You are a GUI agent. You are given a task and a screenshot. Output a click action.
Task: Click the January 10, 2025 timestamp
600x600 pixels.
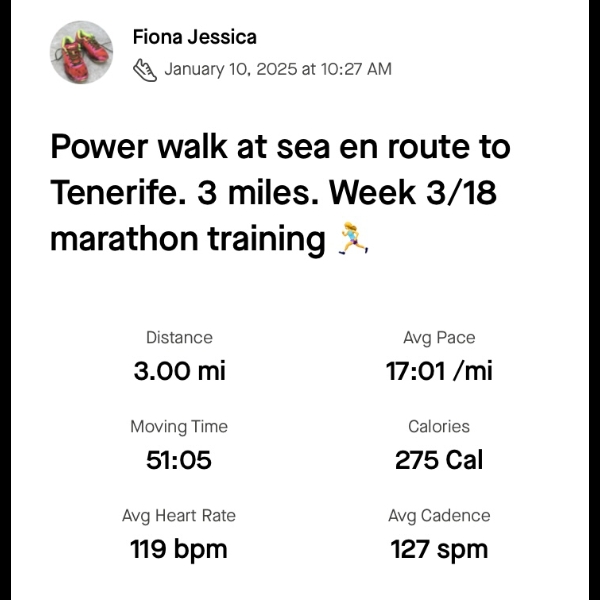(x=278, y=69)
